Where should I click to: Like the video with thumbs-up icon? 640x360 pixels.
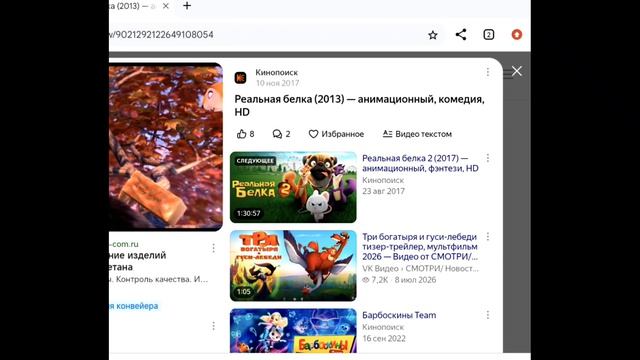pyautogui.click(x=245, y=134)
